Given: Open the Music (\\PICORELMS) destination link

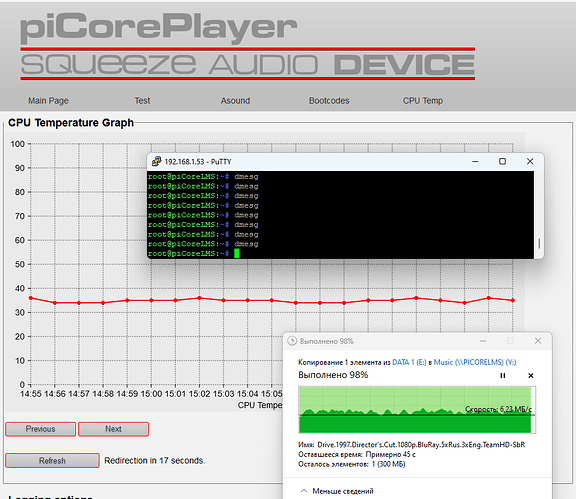Looking at the screenshot, I should [475, 362].
